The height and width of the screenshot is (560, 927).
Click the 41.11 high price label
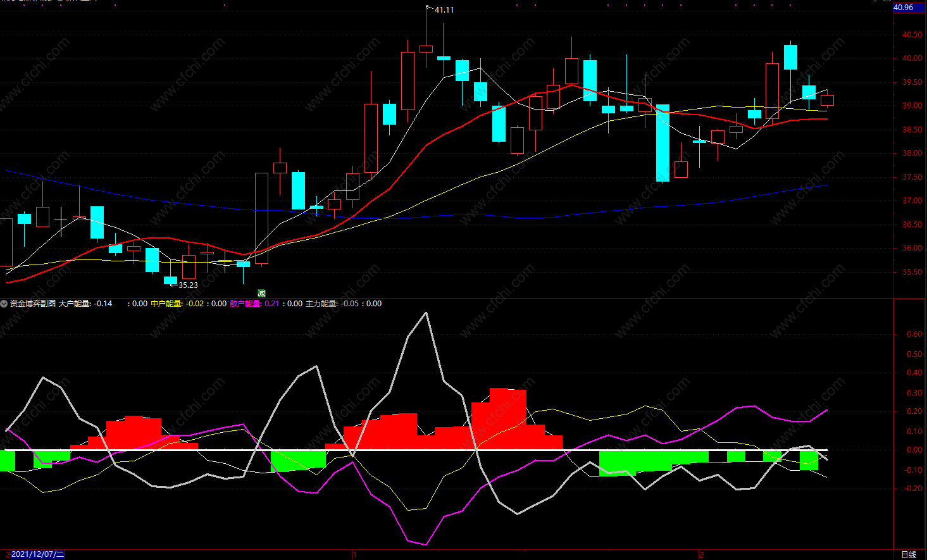[x=444, y=10]
